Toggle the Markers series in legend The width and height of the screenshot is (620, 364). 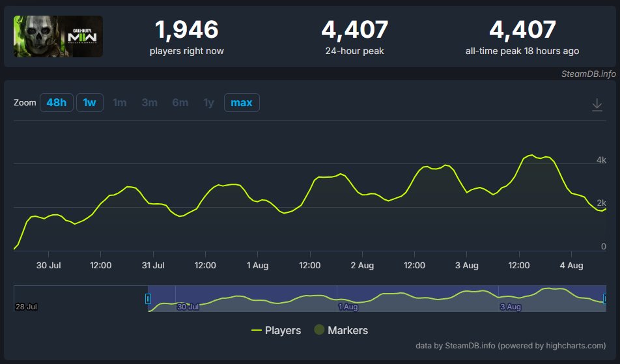(341, 330)
